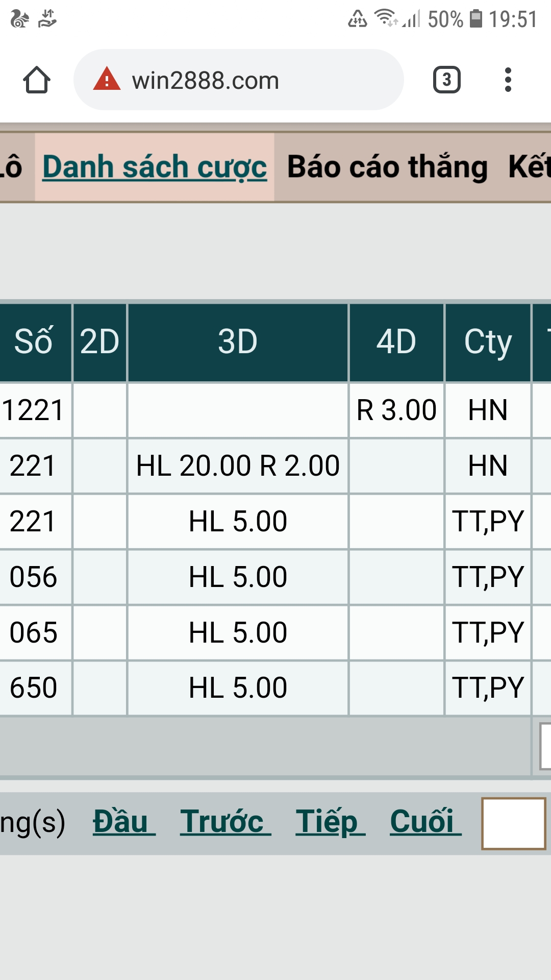Click the 3D column header
This screenshot has width=551, height=980.
point(238,342)
